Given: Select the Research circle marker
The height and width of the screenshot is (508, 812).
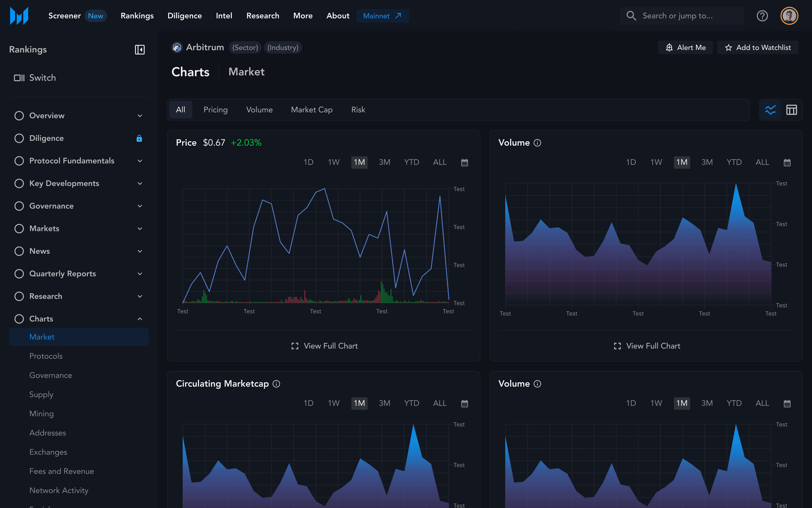Looking at the screenshot, I should tap(19, 296).
